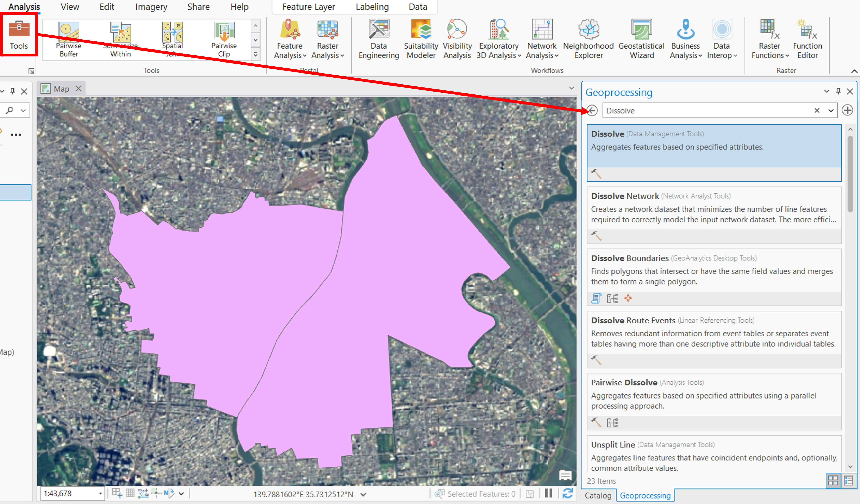Open the Data Engineering view
The height and width of the screenshot is (504, 860).
tap(378, 39)
